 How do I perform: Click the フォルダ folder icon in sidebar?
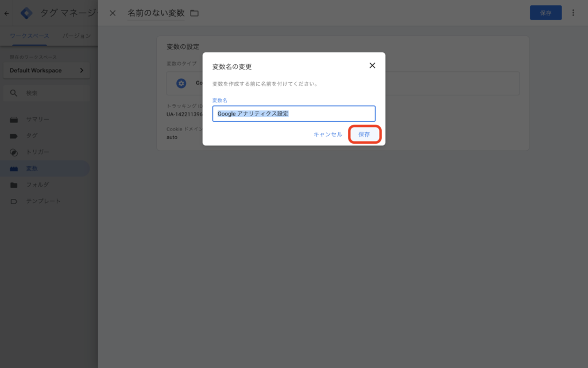tap(14, 185)
